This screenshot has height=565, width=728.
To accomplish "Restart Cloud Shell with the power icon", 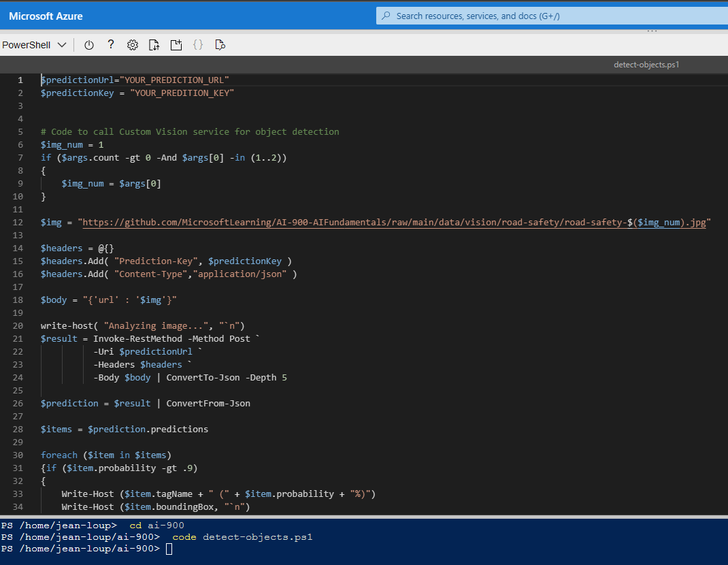I will click(88, 45).
